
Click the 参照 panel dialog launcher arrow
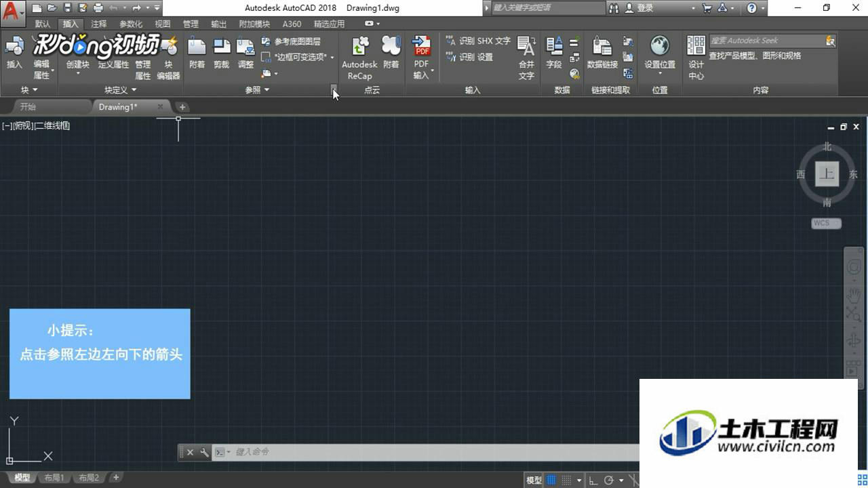[333, 89]
